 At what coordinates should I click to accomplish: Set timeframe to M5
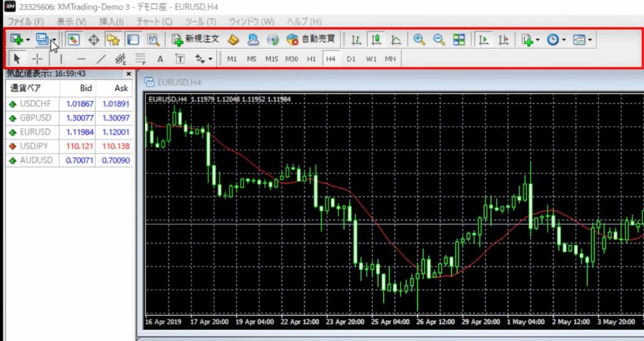(x=252, y=59)
